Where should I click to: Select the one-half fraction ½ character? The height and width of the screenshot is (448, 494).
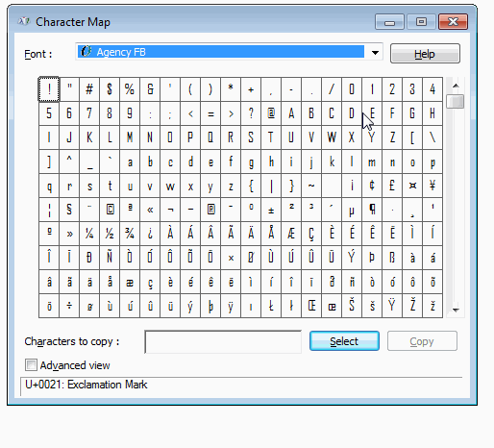click(110, 234)
